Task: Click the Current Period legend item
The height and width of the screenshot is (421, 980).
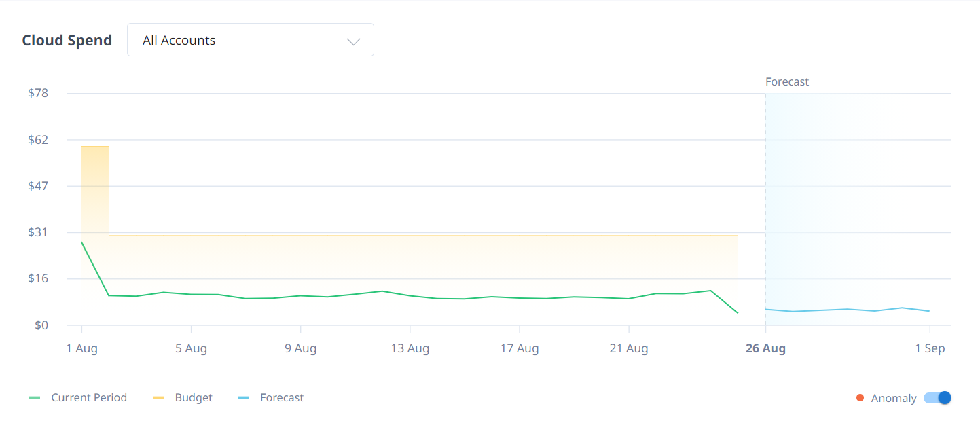Action: [x=78, y=397]
